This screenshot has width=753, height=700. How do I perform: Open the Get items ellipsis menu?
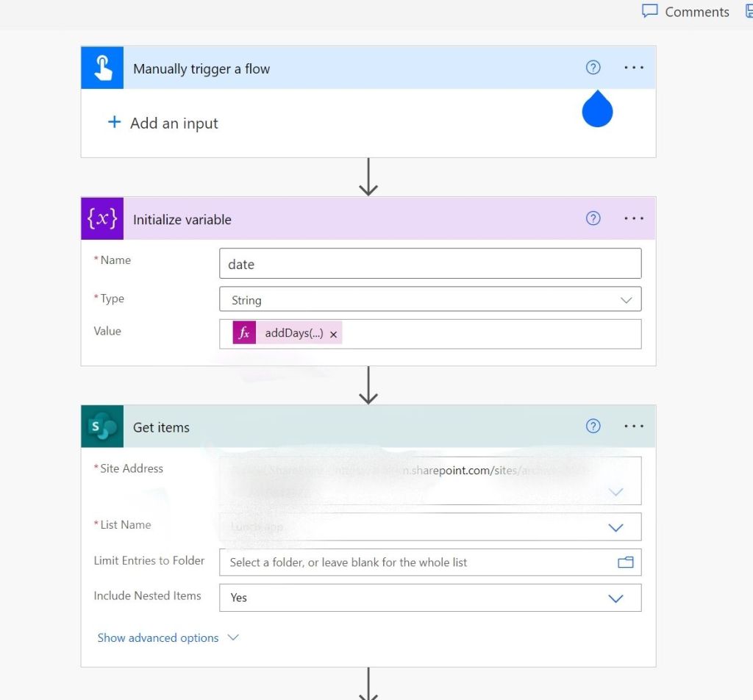pos(633,426)
